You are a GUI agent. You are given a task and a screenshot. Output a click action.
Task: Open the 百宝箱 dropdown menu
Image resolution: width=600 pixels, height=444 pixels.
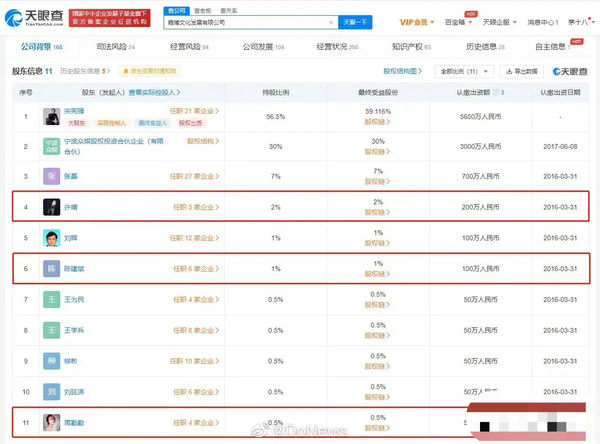coord(458,22)
